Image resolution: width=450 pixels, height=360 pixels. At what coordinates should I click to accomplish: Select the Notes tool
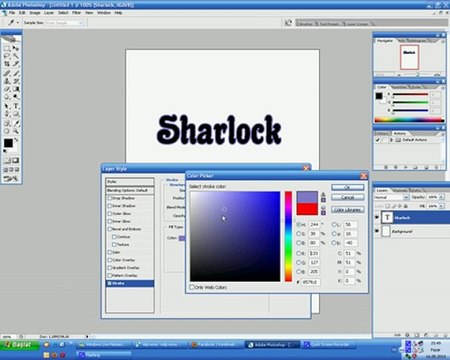(7, 123)
